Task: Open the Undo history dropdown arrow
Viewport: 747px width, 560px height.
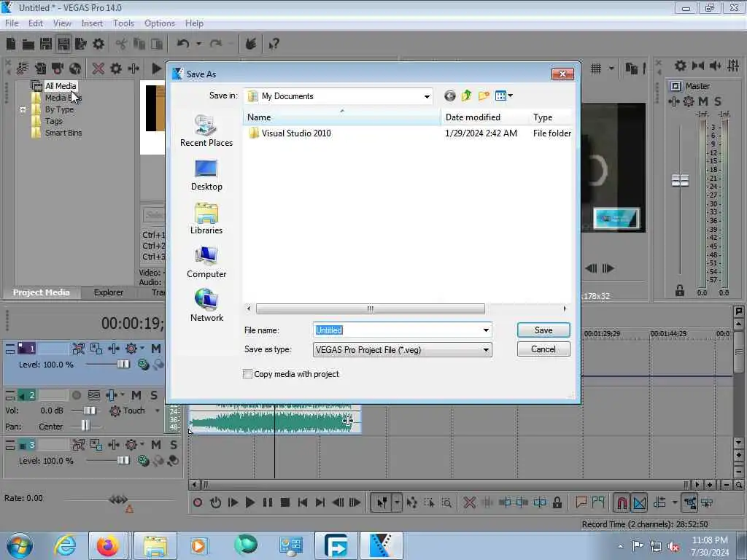Action: click(198, 44)
